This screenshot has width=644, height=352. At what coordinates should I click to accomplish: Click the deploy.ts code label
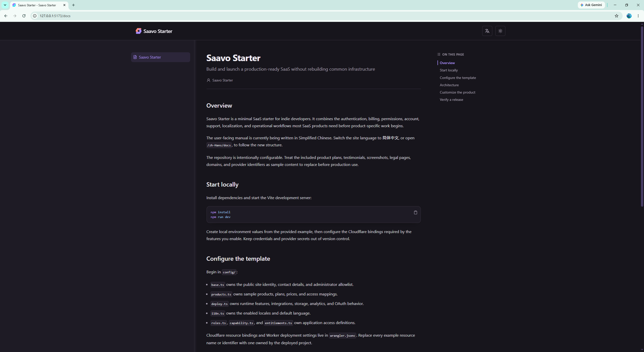[219, 304]
